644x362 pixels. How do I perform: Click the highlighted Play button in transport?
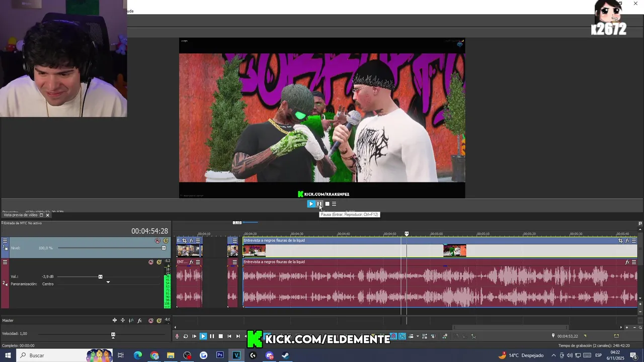point(203,336)
